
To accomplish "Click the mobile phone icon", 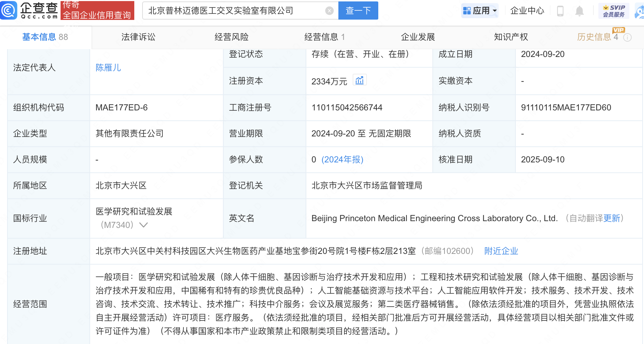I will click(560, 11).
